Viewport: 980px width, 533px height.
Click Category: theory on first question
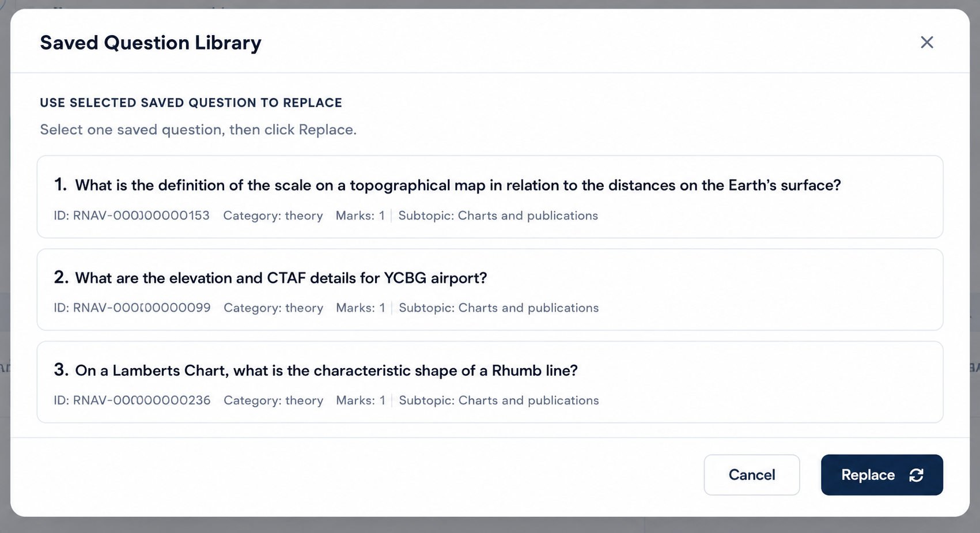[x=273, y=216]
